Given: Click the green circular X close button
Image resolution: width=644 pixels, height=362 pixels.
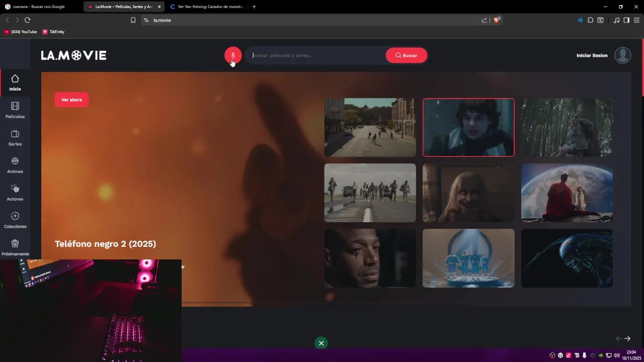Looking at the screenshot, I should 321,343.
